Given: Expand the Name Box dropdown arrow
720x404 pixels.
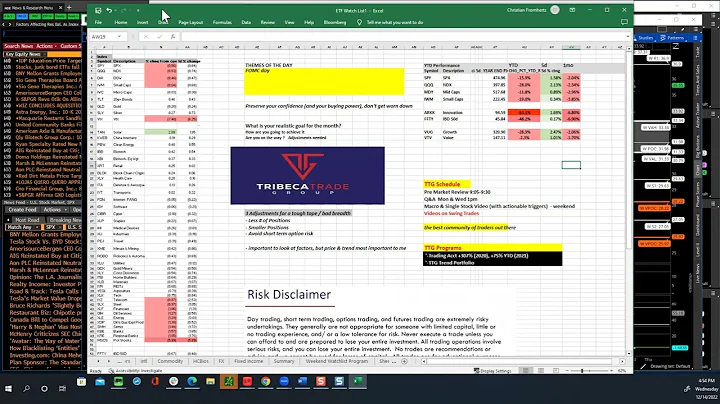Looking at the screenshot, I should click(x=119, y=37).
